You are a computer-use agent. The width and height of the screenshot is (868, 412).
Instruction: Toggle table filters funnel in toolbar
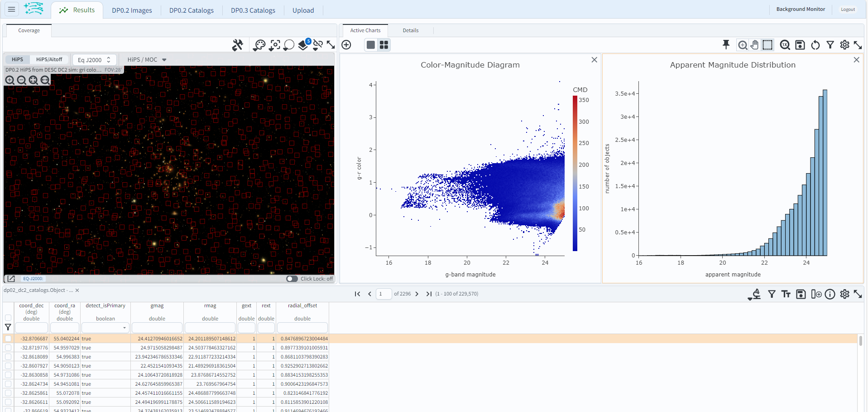(x=772, y=294)
